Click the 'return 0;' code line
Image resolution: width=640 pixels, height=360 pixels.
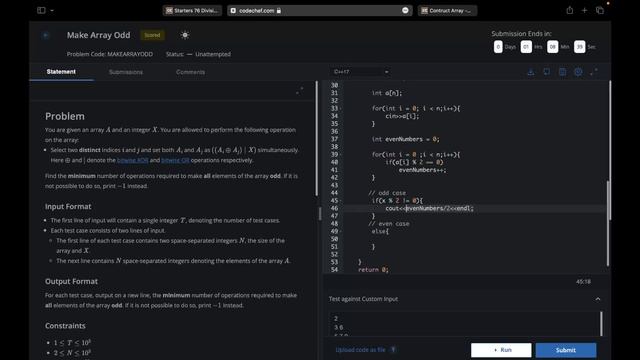(x=373, y=270)
